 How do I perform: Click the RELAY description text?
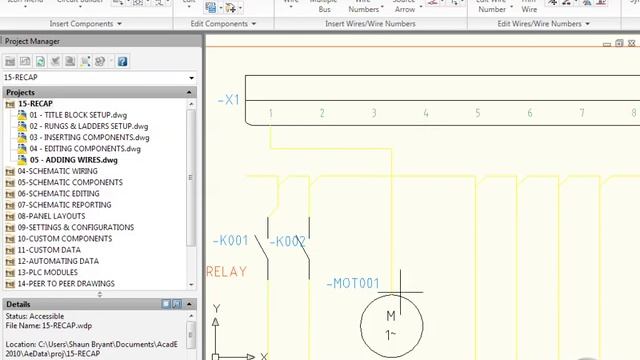(227, 272)
